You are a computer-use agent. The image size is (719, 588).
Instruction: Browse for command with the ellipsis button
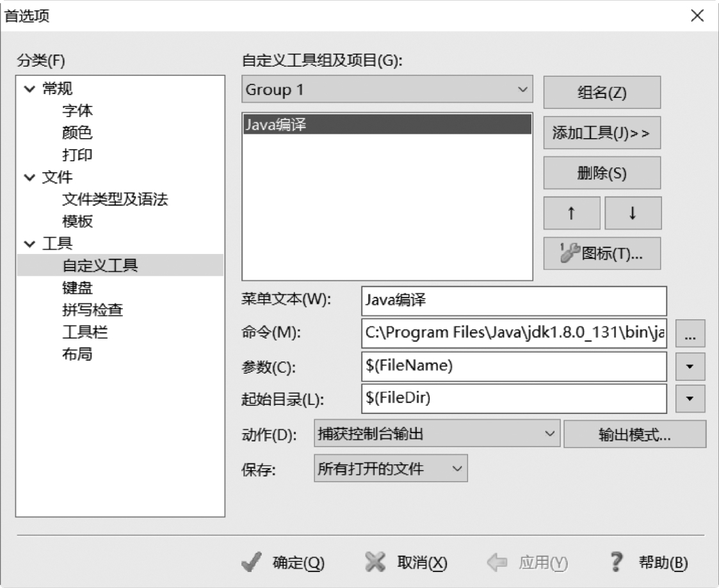(690, 334)
